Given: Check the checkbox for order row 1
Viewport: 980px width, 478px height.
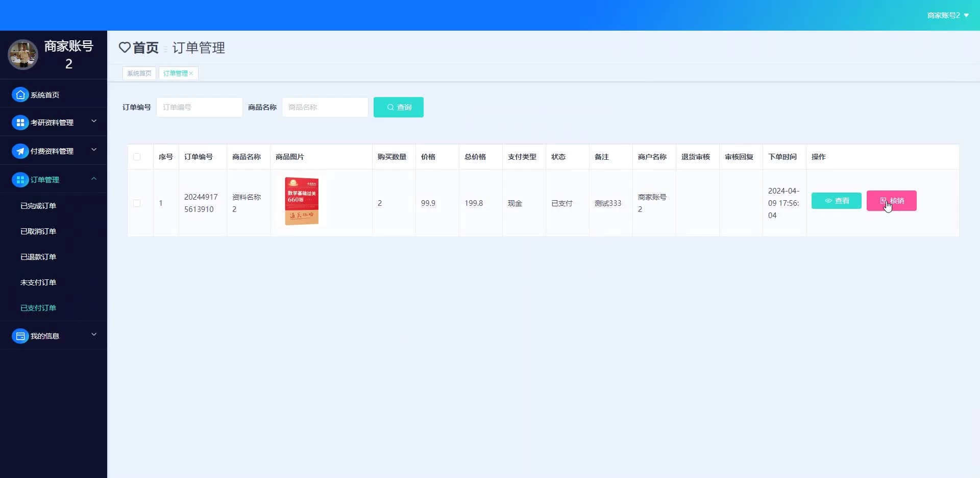Looking at the screenshot, I should point(137,203).
